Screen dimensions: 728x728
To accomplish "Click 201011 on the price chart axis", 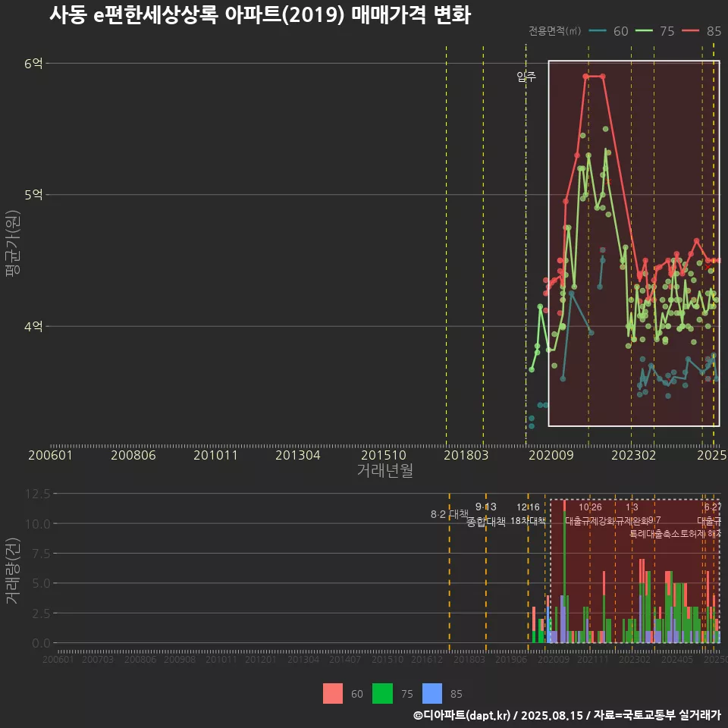I will click(215, 455).
